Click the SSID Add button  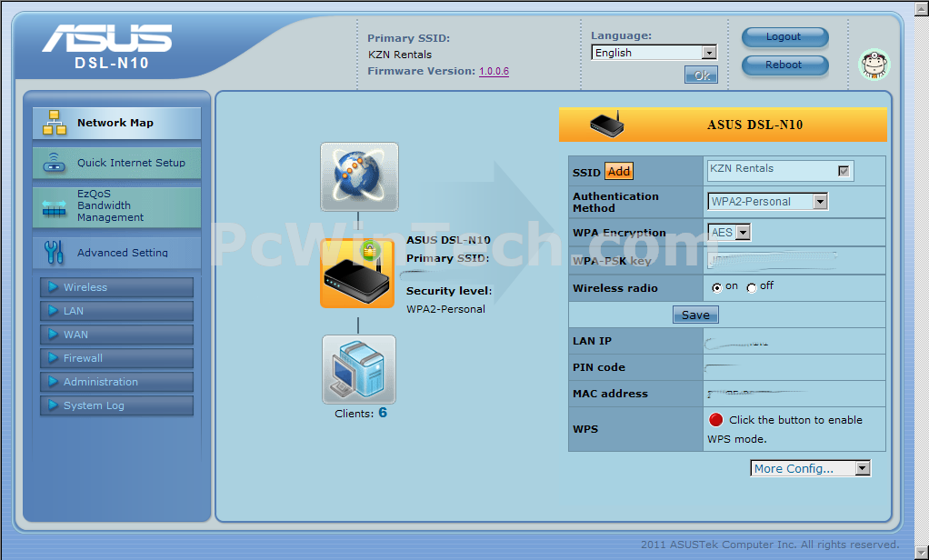click(618, 171)
